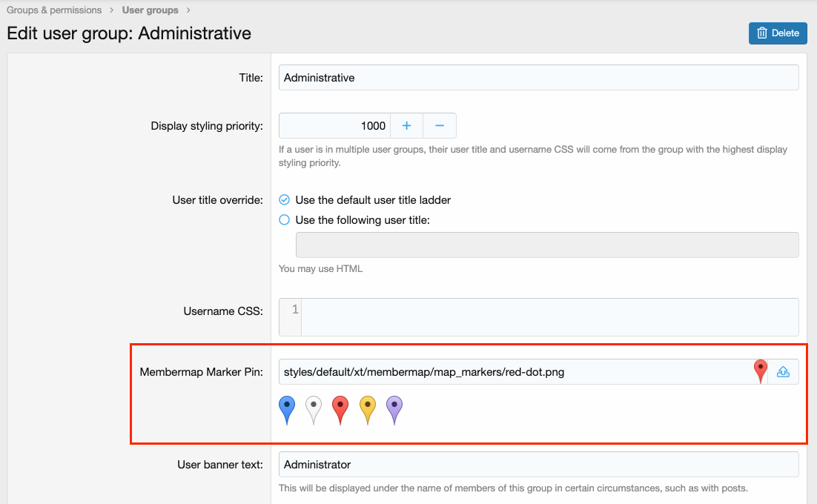
Task: Click the User banner text field
Action: pyautogui.click(x=538, y=465)
